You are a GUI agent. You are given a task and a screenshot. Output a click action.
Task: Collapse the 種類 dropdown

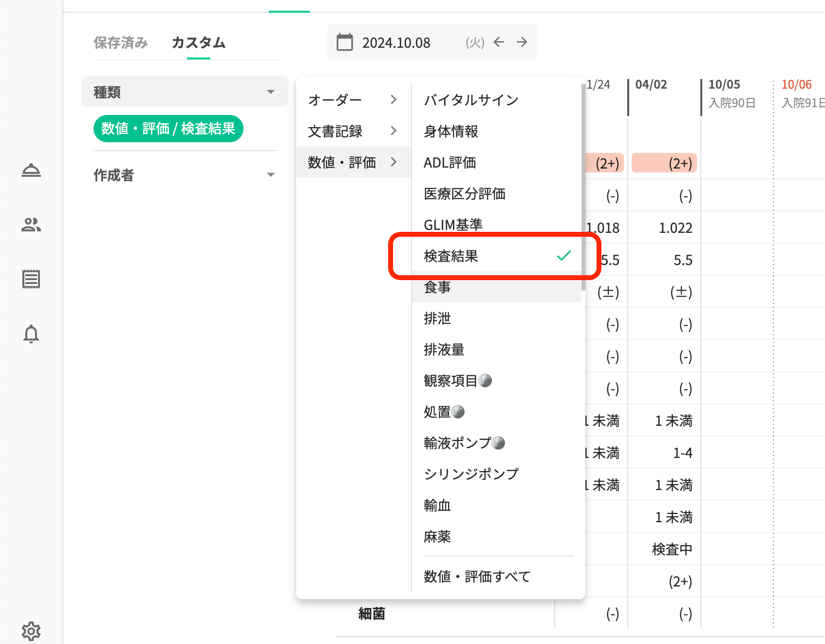coord(185,92)
